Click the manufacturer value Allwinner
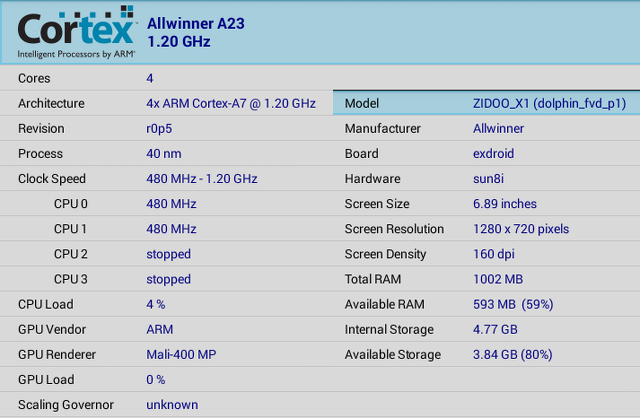Image resolution: width=640 pixels, height=418 pixels. click(x=498, y=129)
